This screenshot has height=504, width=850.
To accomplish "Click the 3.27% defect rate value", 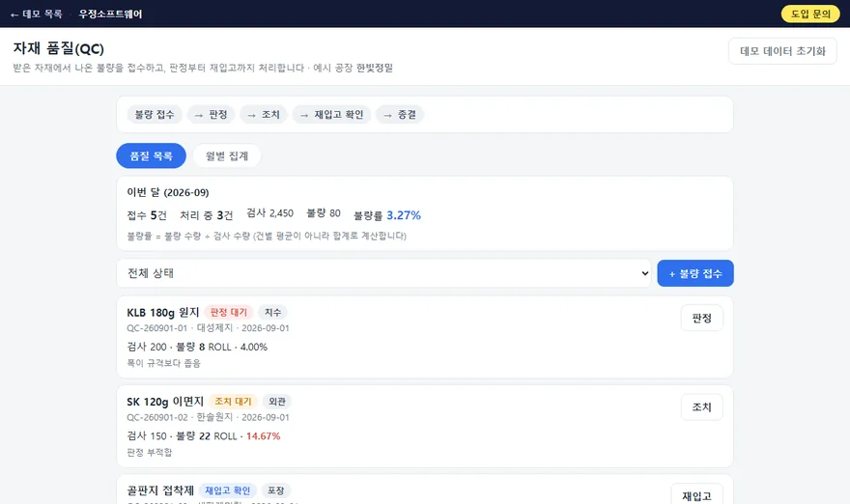I will coord(404,215).
